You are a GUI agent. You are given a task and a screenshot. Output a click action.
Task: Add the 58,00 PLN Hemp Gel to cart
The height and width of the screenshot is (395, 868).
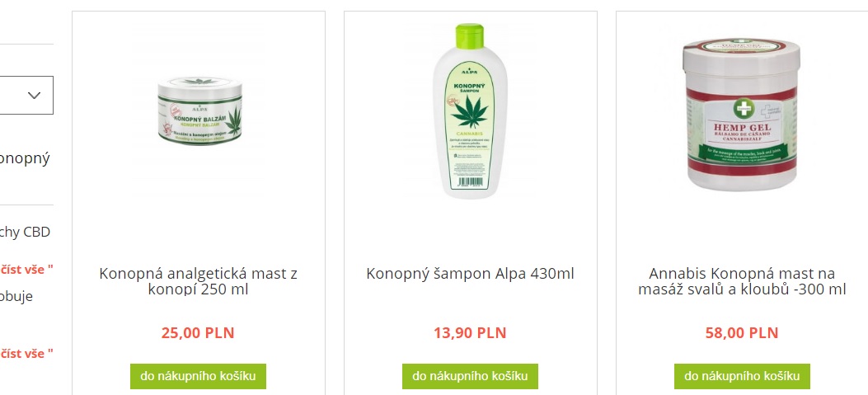point(742,376)
